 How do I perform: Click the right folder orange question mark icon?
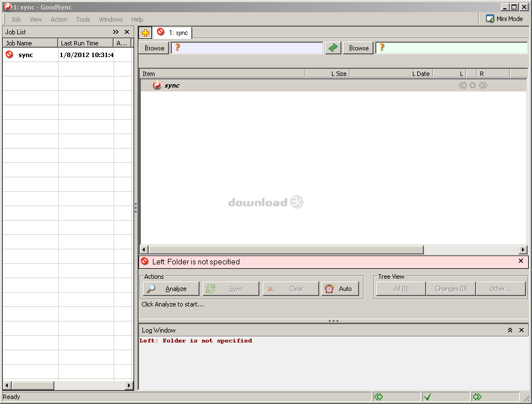coord(382,48)
